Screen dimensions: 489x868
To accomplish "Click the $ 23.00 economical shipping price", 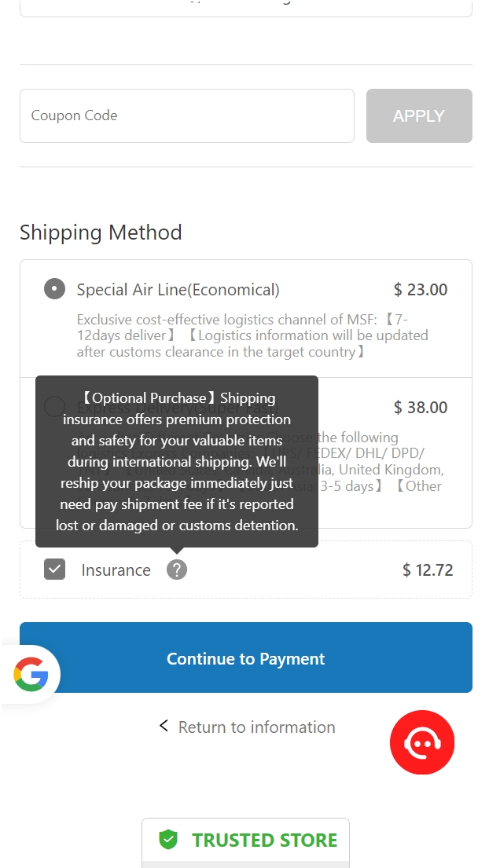I will (x=421, y=290).
